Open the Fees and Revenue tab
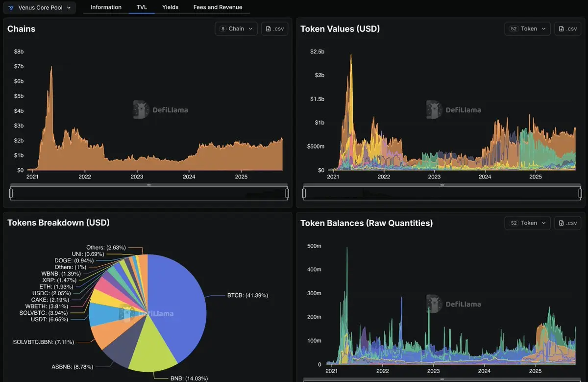The height and width of the screenshot is (382, 588). [x=218, y=7]
